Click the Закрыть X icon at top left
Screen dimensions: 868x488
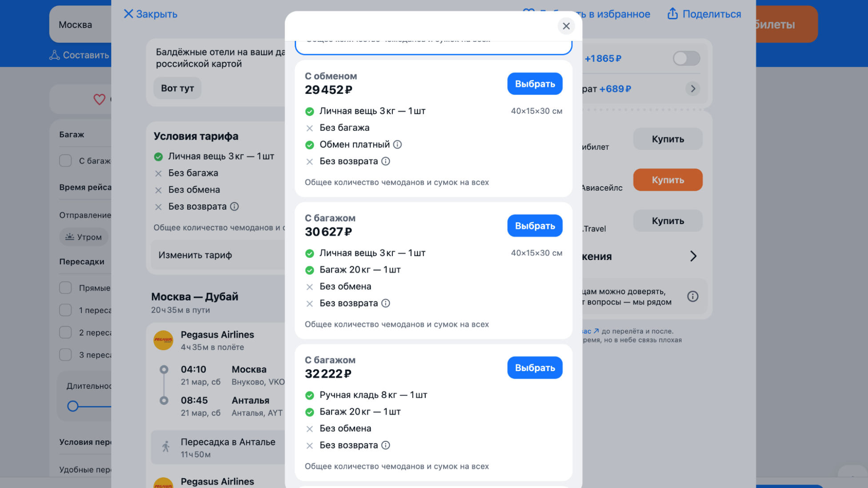pyautogui.click(x=128, y=14)
